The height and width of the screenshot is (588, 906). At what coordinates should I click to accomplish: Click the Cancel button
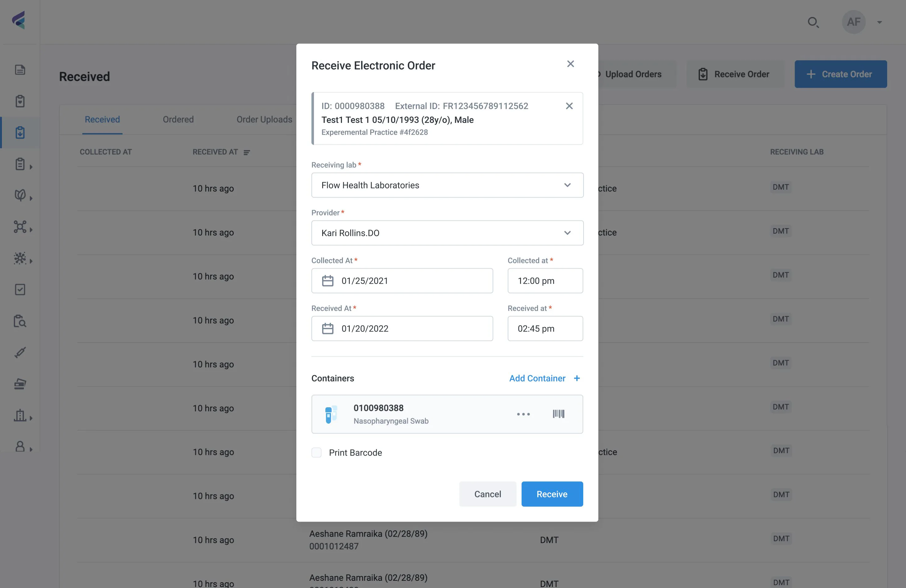488,494
